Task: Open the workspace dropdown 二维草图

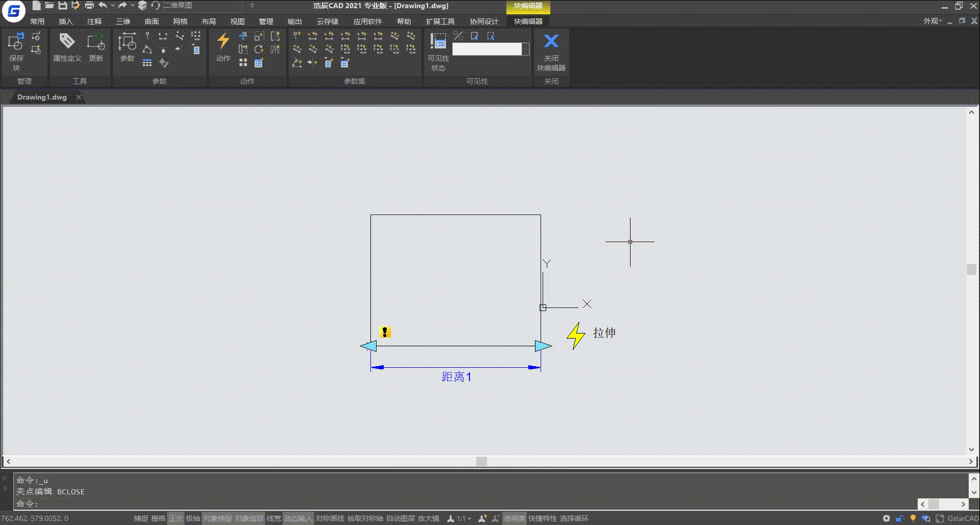Action: tap(202, 6)
